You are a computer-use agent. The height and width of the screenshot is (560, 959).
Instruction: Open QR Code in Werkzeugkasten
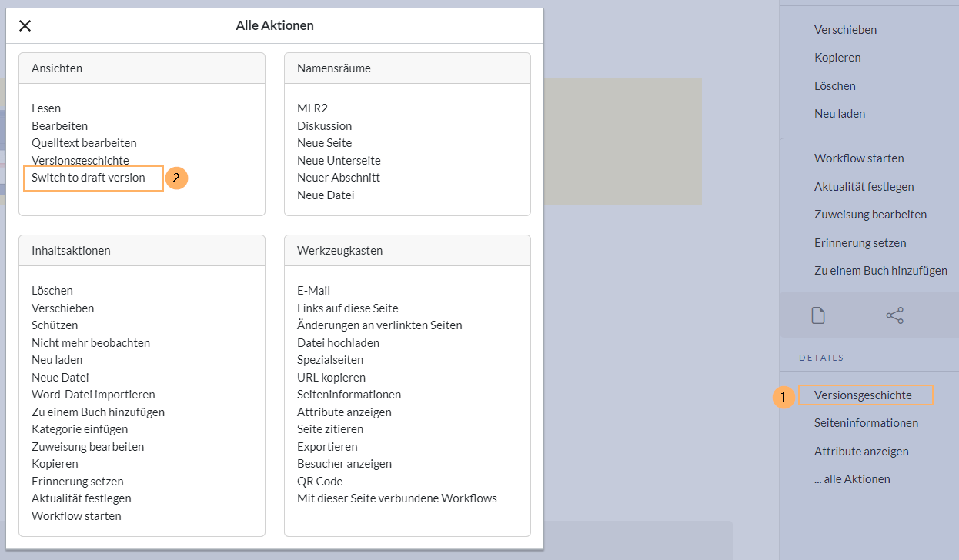[x=319, y=482]
